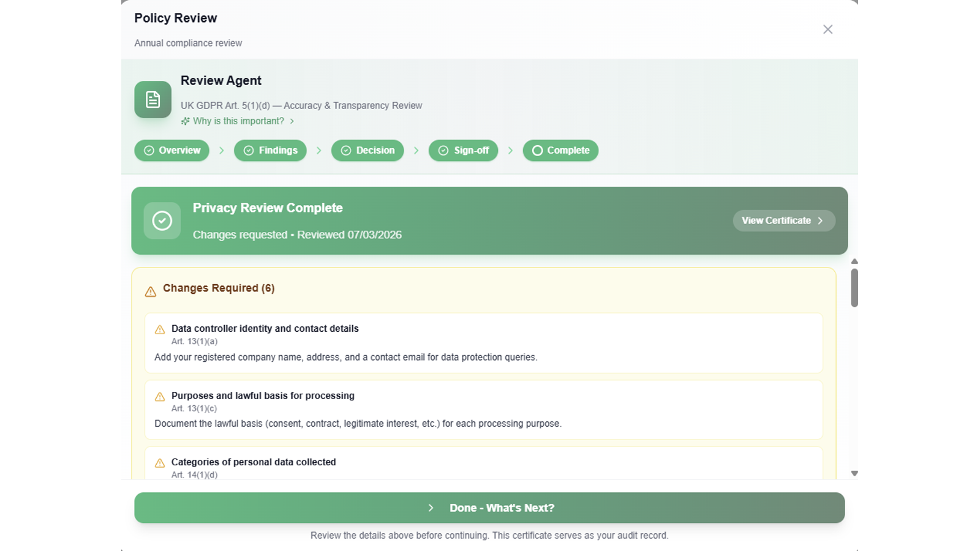Click the Art. 14(1)(d) reference
Viewport: 980px width, 551px height.
click(194, 475)
